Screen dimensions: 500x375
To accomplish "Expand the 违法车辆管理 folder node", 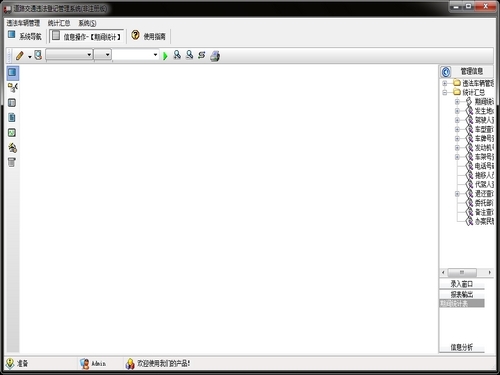I will 445,83.
